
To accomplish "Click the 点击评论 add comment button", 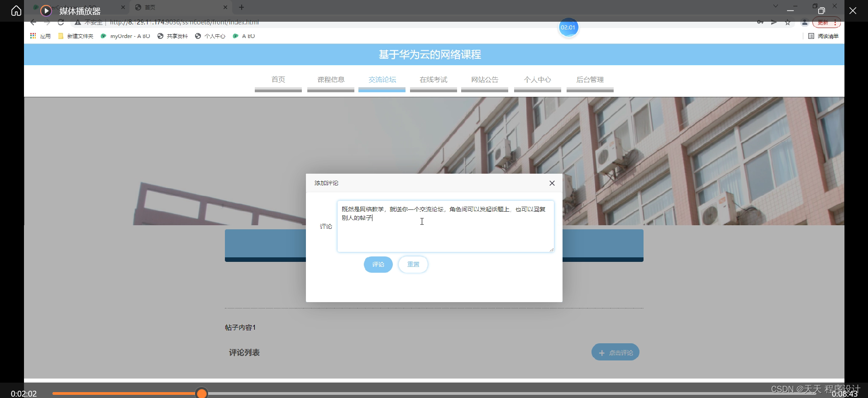I will 615,352.
